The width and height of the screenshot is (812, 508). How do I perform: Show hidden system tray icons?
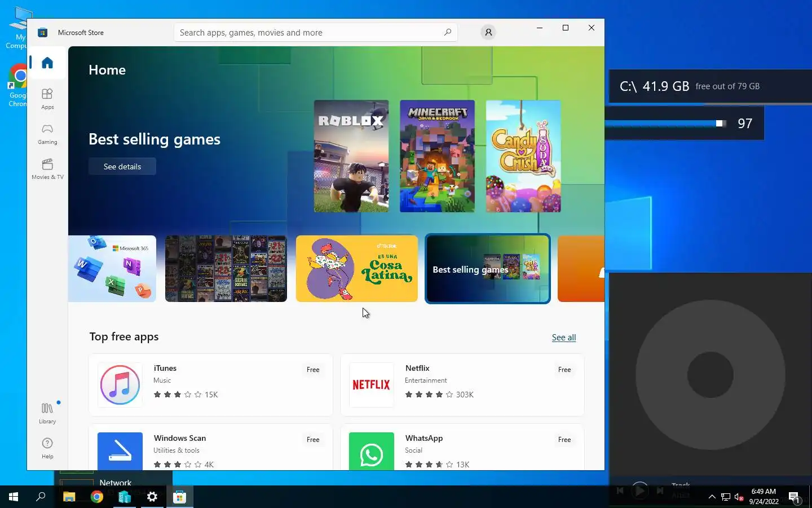coord(712,497)
